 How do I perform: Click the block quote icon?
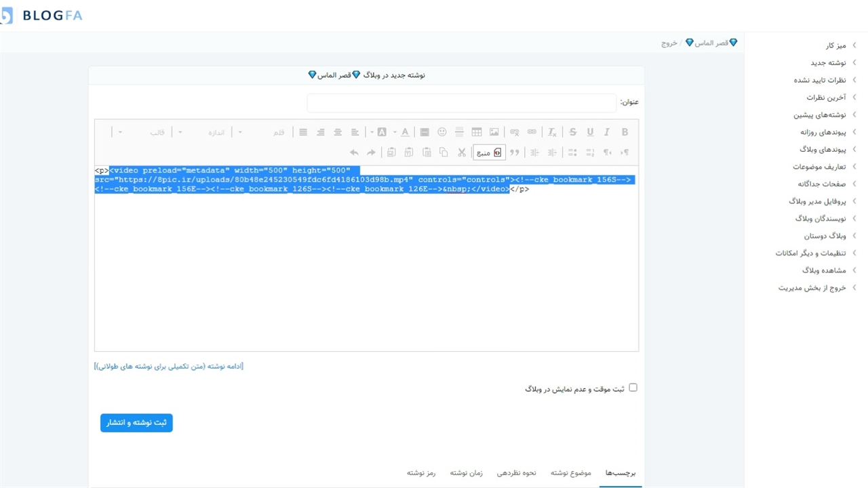pos(515,152)
